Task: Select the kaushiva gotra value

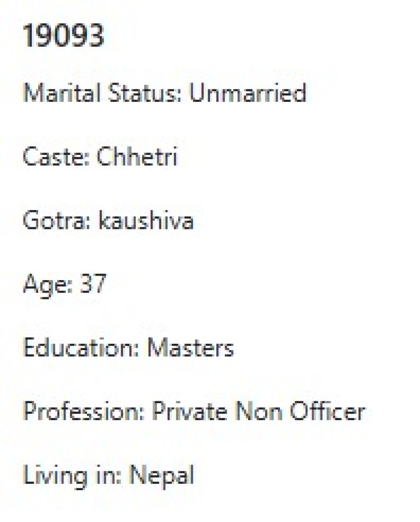Action: coord(146,221)
